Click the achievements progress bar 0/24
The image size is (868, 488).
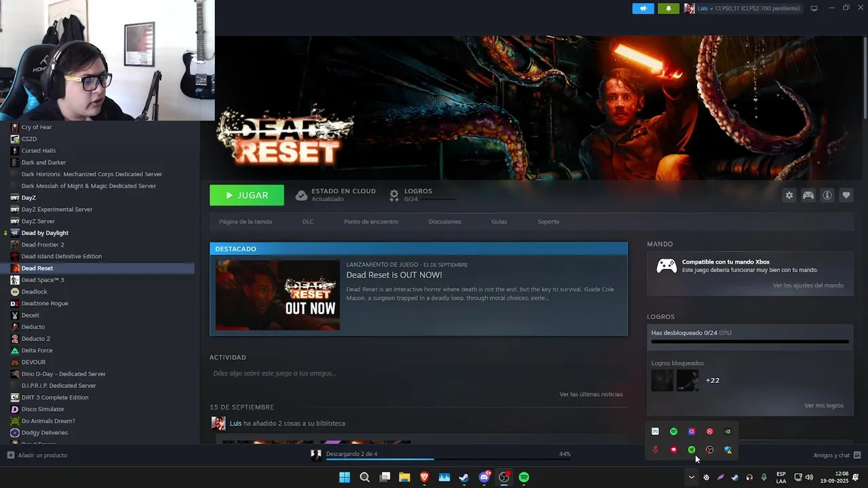[750, 342]
